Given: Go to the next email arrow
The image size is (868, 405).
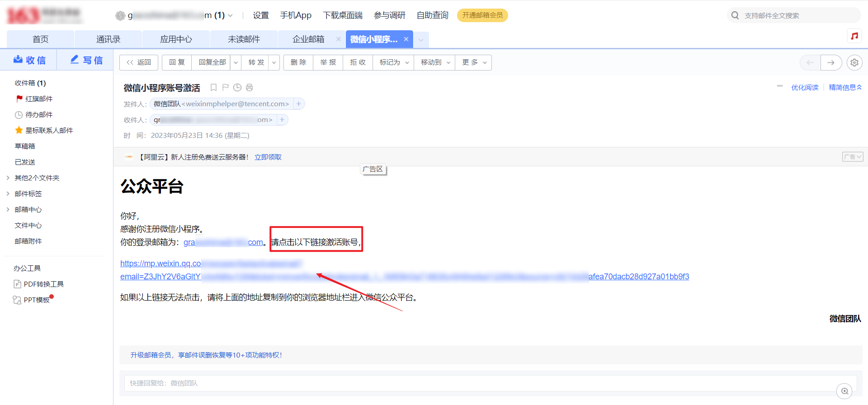Looking at the screenshot, I should tap(831, 62).
